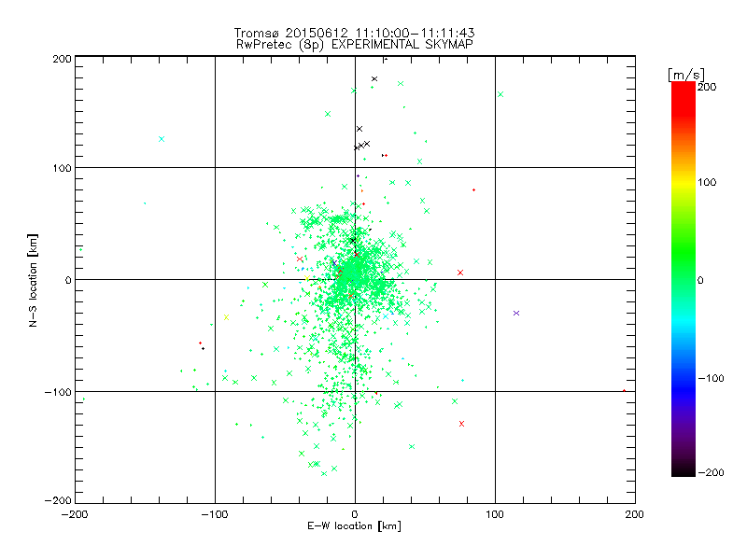The width and height of the screenshot is (747, 560).
Task: Click the colorbar tick label '100'
Action: (707, 182)
